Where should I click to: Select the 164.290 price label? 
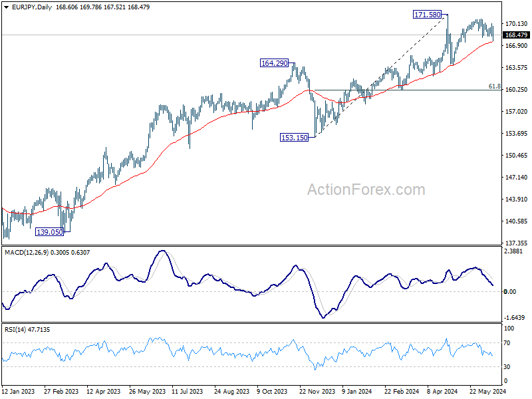(274, 63)
